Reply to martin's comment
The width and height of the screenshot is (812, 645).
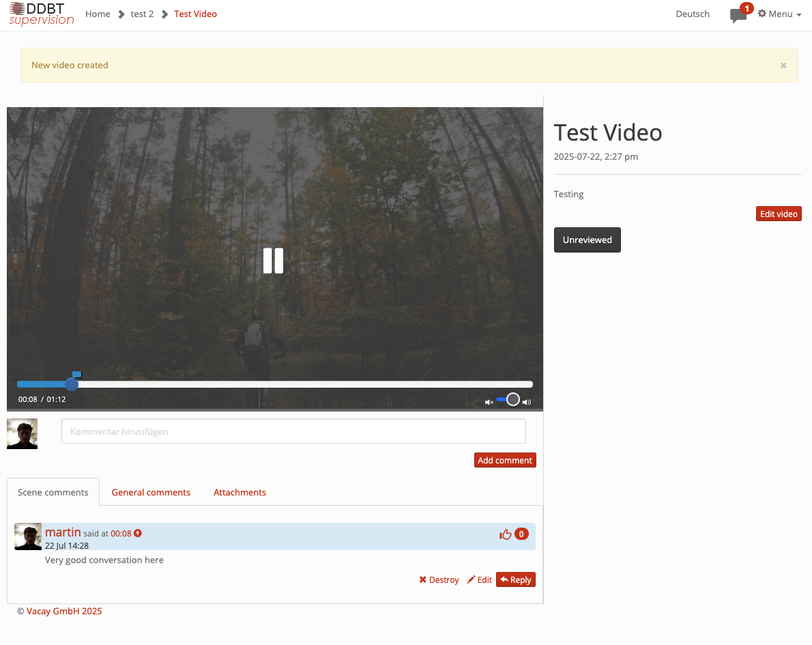(515, 579)
